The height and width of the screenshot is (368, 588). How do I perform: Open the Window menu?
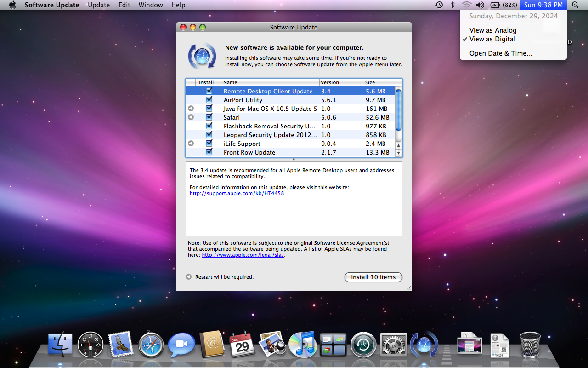click(x=151, y=5)
